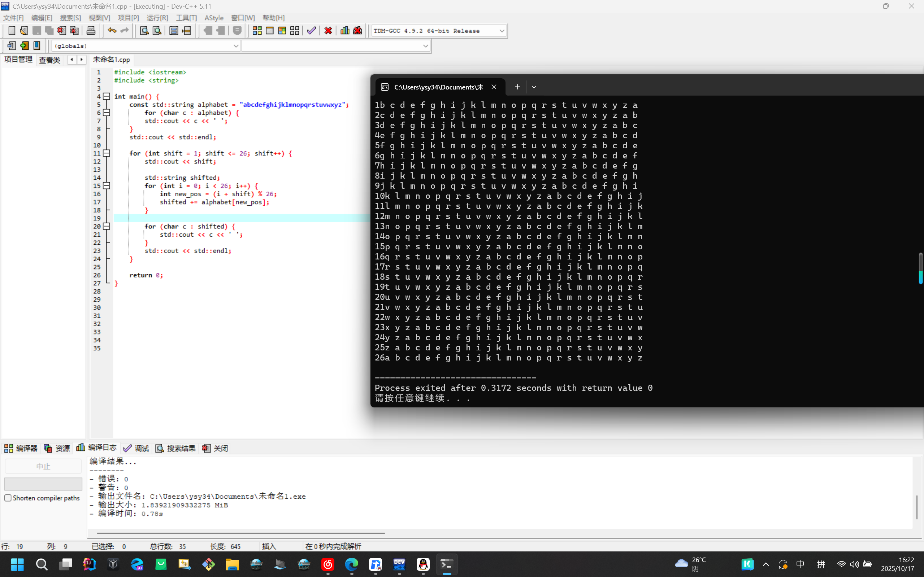Viewport: 924px width, 577px height.
Task: Open the TDM-GCC compiler selection dropdown
Action: (x=502, y=31)
